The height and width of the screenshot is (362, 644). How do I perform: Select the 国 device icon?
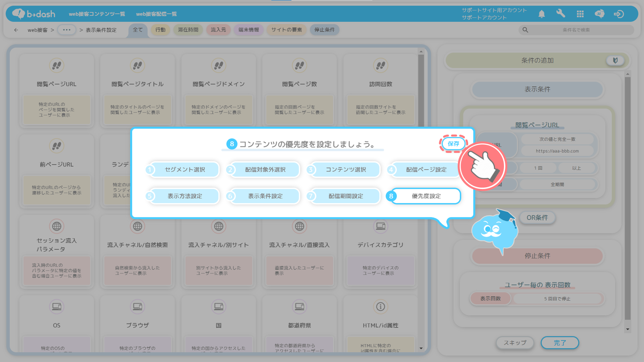pyautogui.click(x=219, y=306)
